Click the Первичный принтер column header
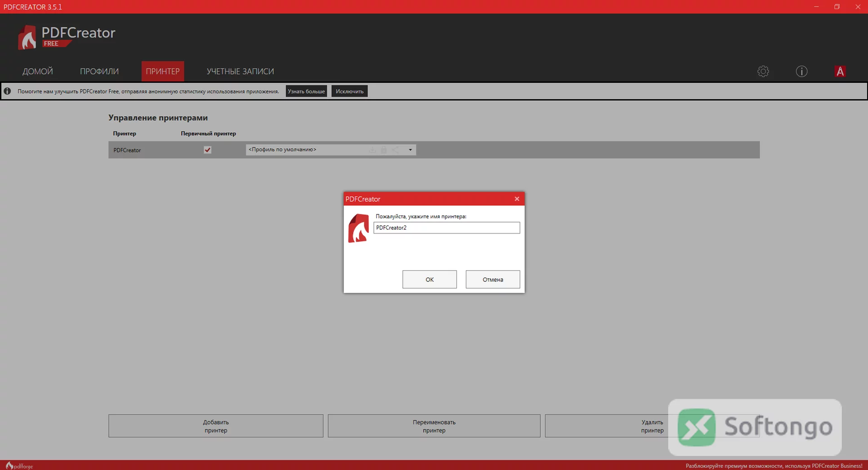868x470 pixels. 208,133
